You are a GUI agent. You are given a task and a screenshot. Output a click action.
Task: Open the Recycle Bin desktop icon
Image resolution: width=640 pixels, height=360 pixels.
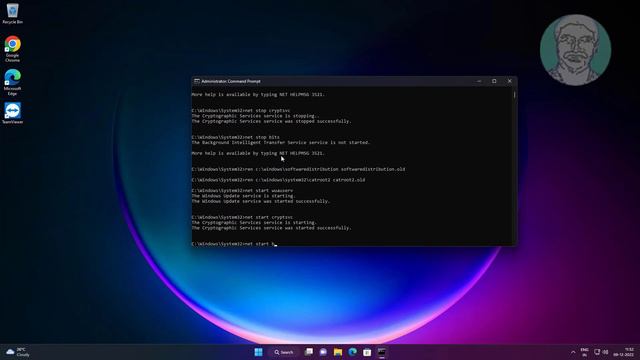tap(12, 13)
